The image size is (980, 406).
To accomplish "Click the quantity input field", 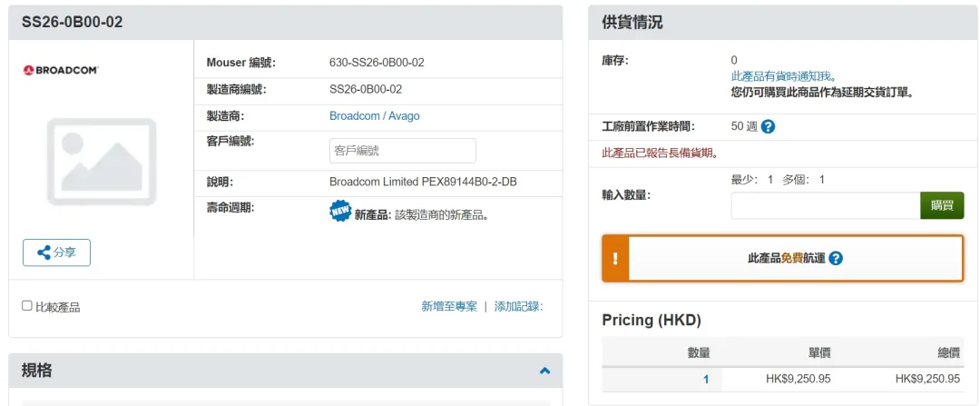I will [825, 205].
